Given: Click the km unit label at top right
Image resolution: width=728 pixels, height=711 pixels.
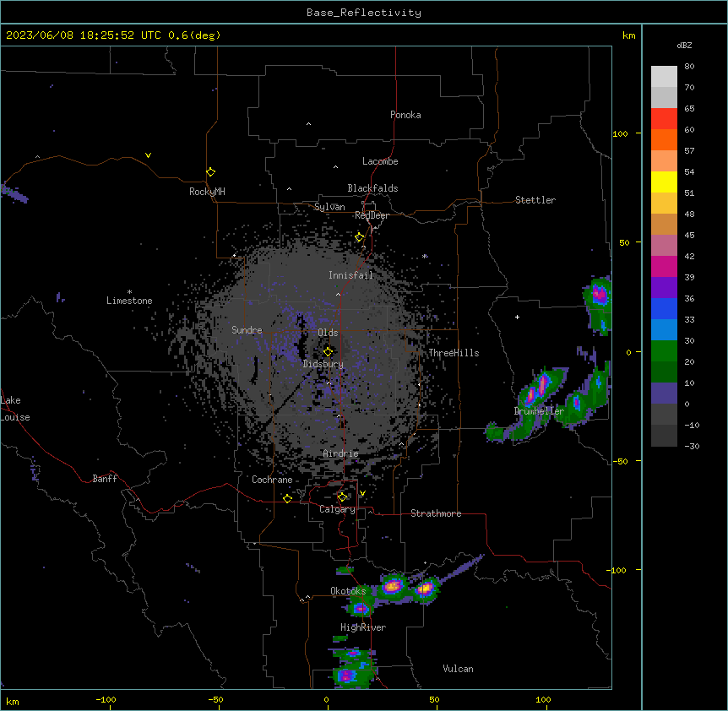Looking at the screenshot, I should click(x=628, y=35).
